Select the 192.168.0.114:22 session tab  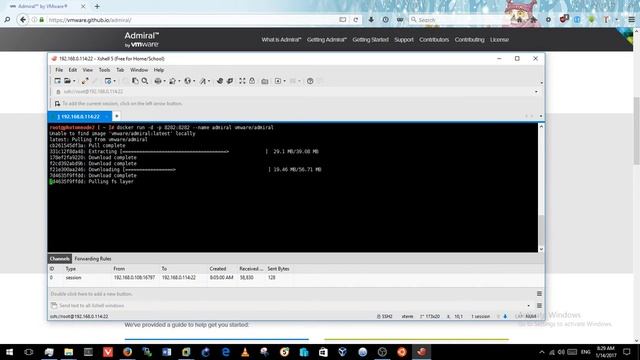(80, 116)
